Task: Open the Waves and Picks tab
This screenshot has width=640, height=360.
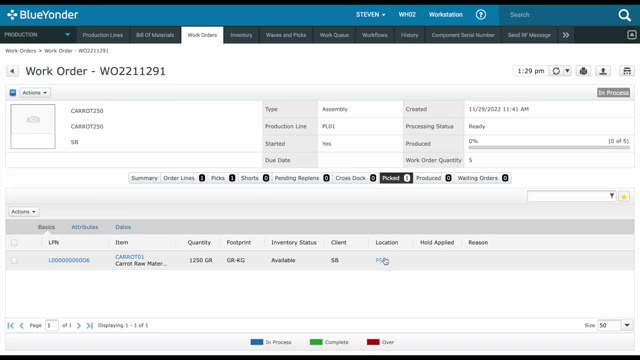Action: (x=286, y=35)
